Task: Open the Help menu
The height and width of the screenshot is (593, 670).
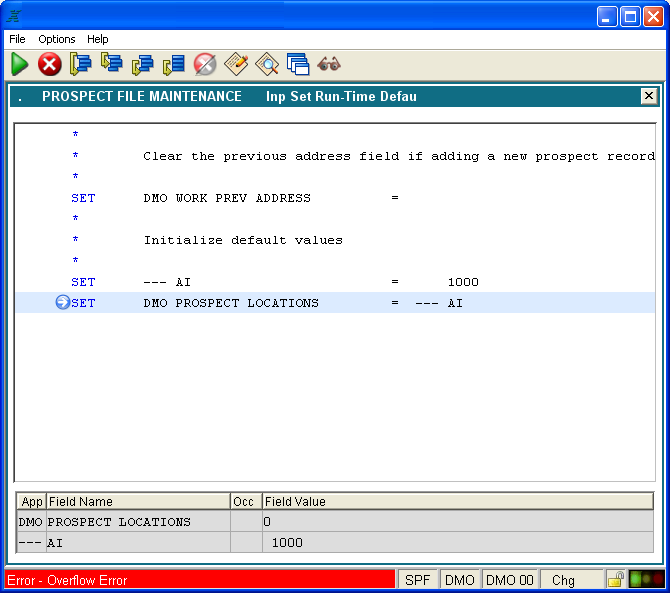Action: [x=97, y=39]
